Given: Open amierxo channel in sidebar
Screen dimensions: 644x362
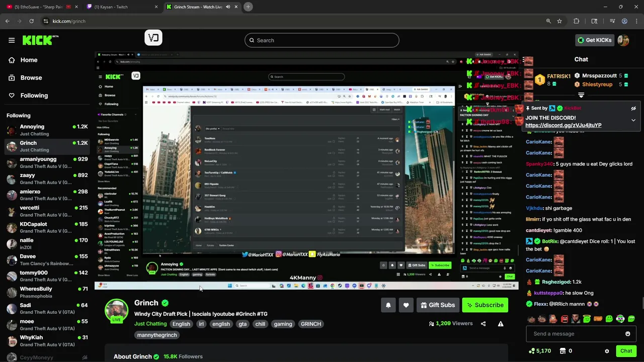Looking at the screenshot, I should (47, 195).
